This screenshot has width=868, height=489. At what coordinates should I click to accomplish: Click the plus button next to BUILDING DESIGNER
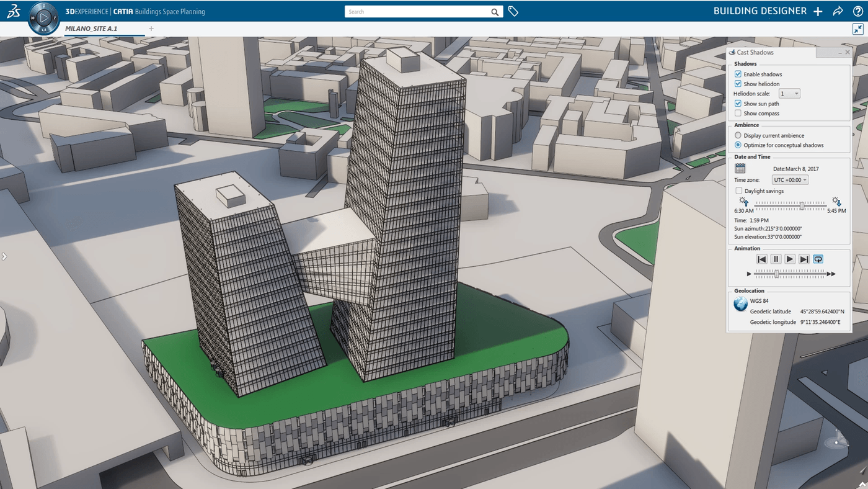[x=818, y=11]
